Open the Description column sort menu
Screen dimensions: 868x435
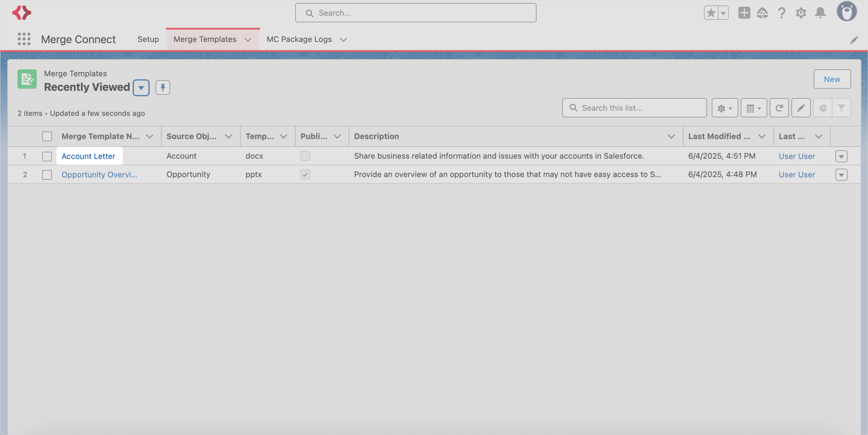pos(671,136)
